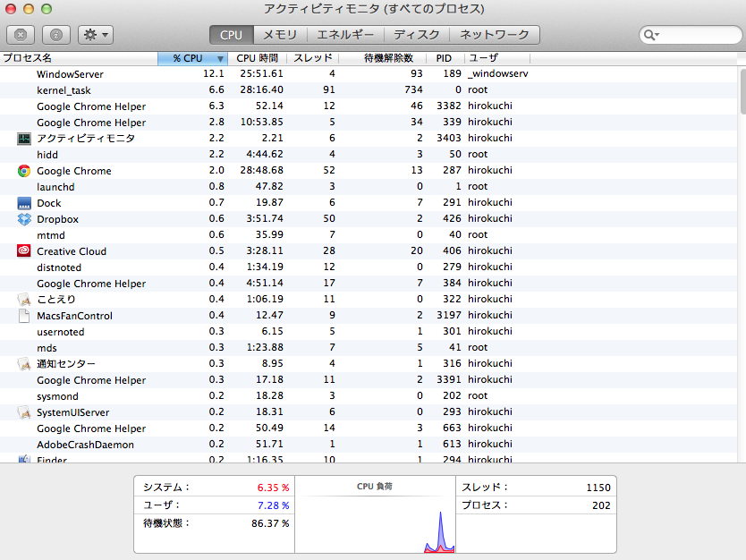This screenshot has width=746, height=560.
Task: Select the Activity Monitor app icon in list
Action: point(24,139)
